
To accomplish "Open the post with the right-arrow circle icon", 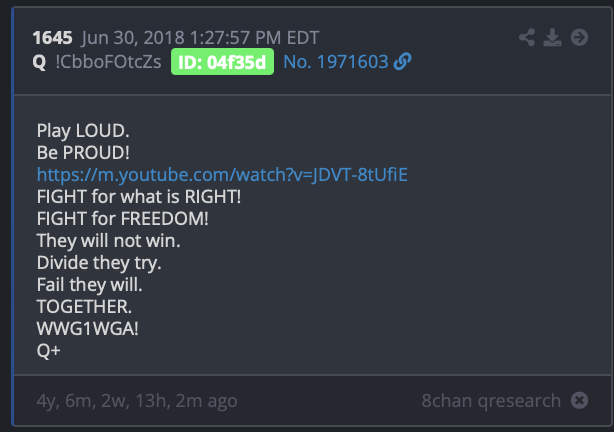I will click(580, 38).
